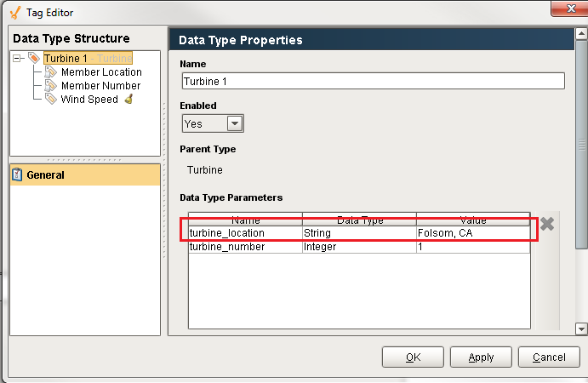This screenshot has width=588, height=383.
Task: Click the General clipboard icon
Action: 17,175
